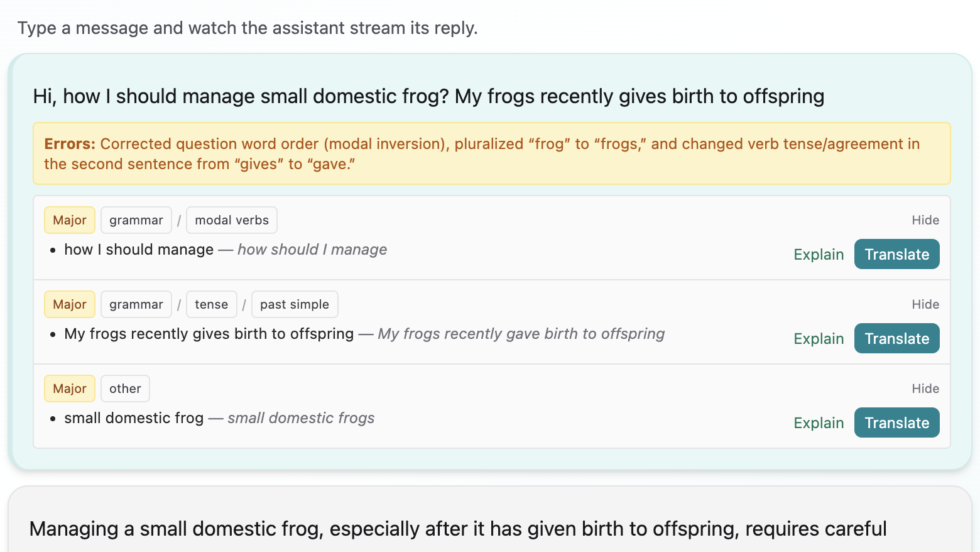
Task: Click the 'grammar' tag in tense row
Action: 136,304
